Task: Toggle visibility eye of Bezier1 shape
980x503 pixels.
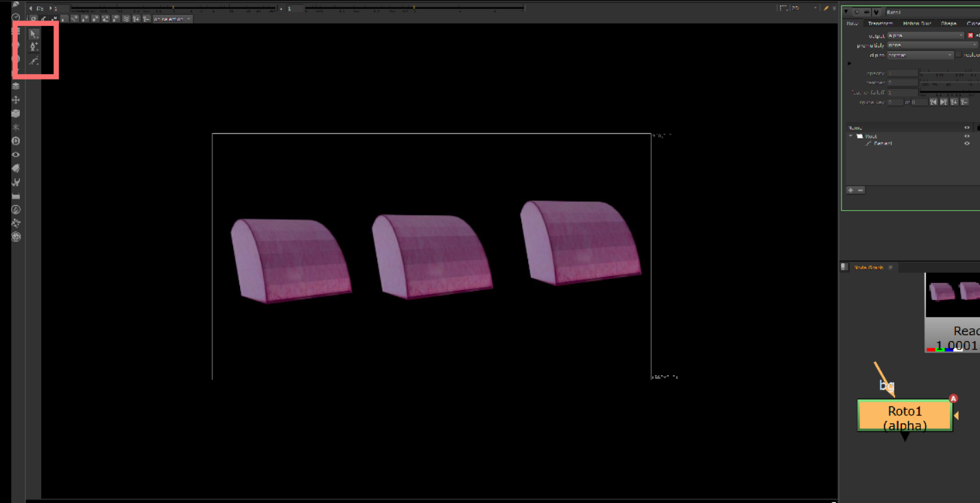Action: pyautogui.click(x=967, y=143)
